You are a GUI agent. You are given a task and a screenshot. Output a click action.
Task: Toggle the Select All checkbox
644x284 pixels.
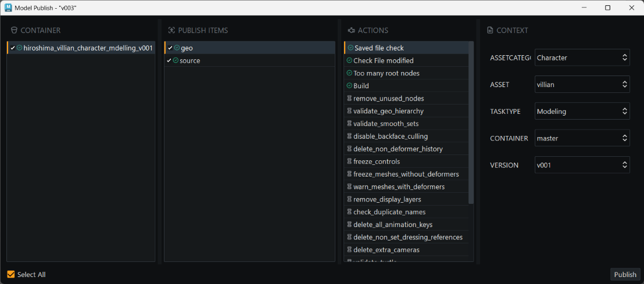pyautogui.click(x=11, y=275)
